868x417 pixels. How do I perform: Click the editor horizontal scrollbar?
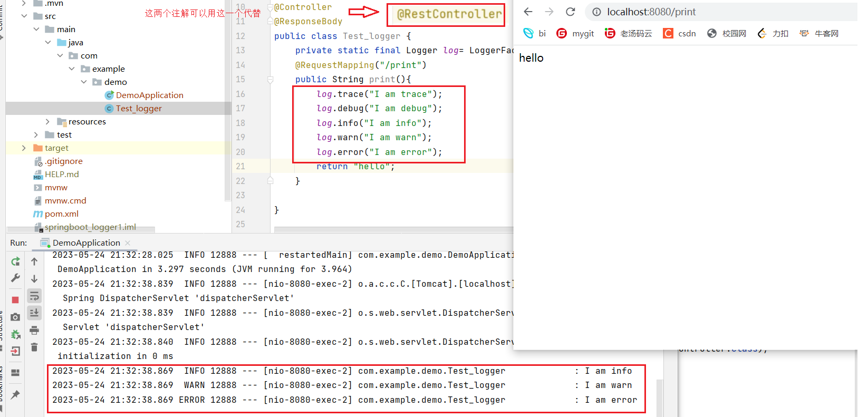(393, 230)
